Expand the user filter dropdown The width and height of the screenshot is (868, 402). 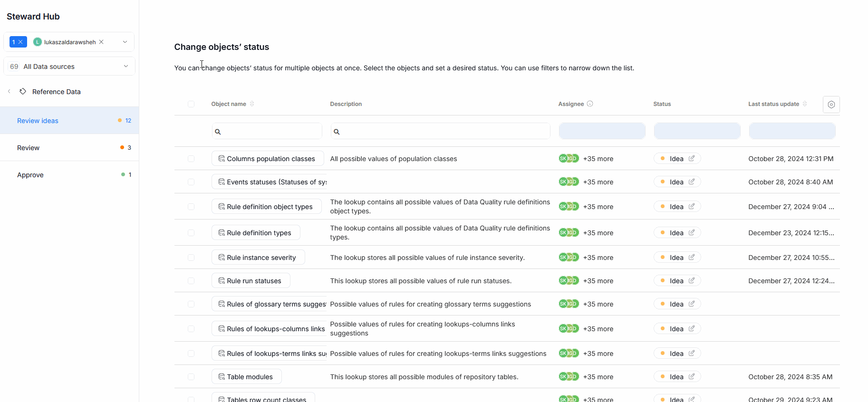[125, 42]
